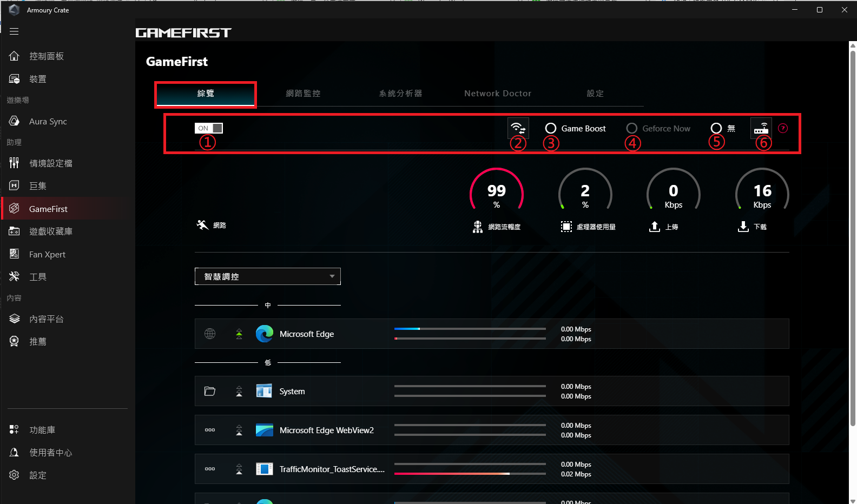Click priority arrows in Microsoft Edge row
Viewport: 857px width, 504px height.
coord(239,334)
